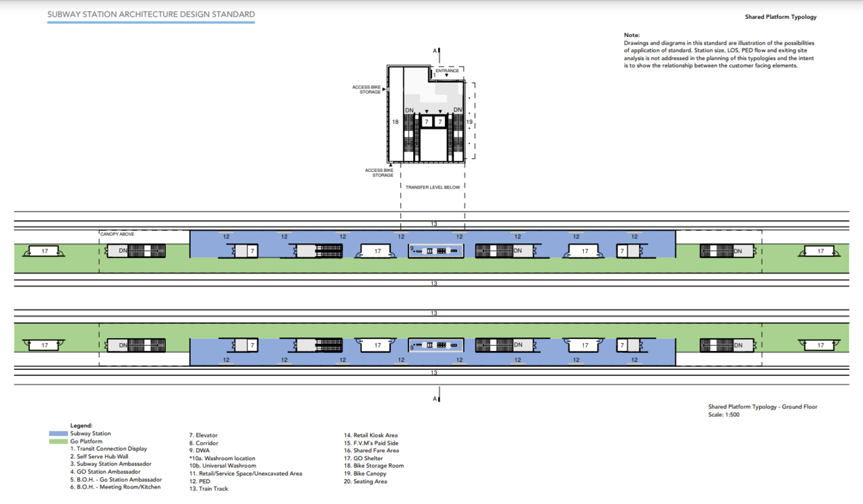Click section marker A above the entrance building
863x504 pixels.
tap(436, 51)
